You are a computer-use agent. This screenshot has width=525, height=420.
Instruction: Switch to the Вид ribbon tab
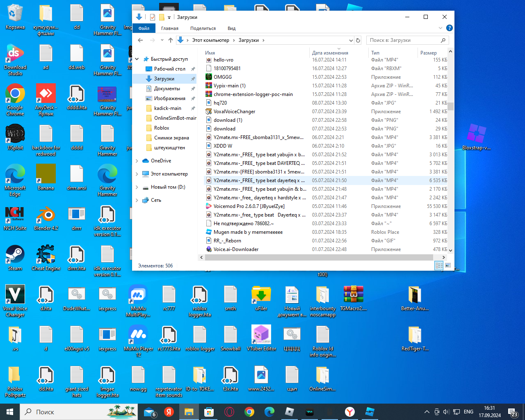point(231,28)
